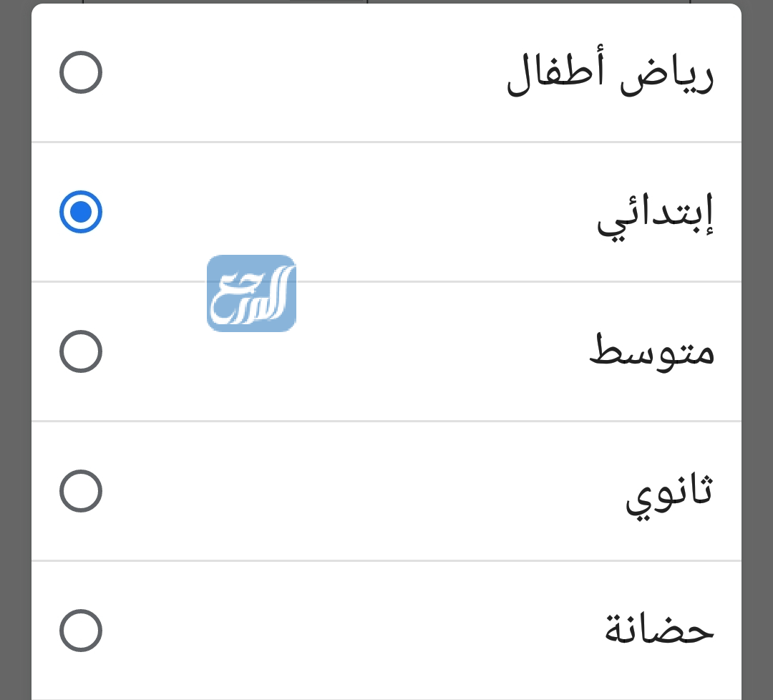Click the متوسط text label
The height and width of the screenshot is (700, 773).
click(650, 351)
